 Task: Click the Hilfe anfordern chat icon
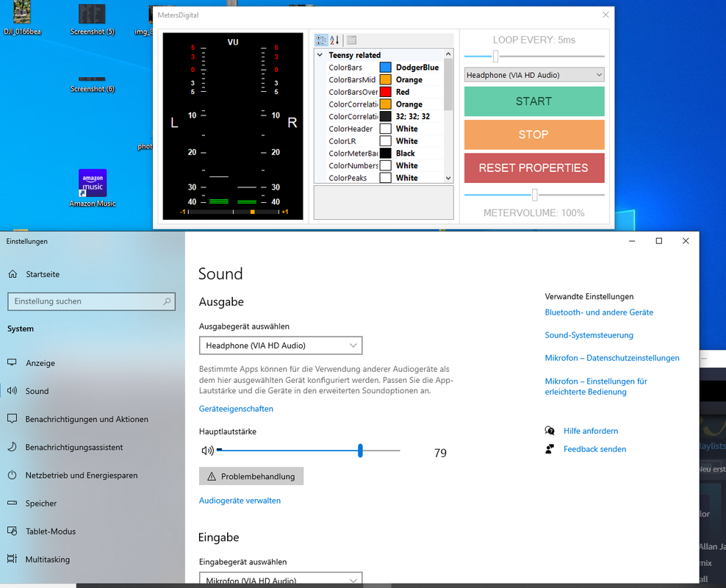click(x=550, y=431)
